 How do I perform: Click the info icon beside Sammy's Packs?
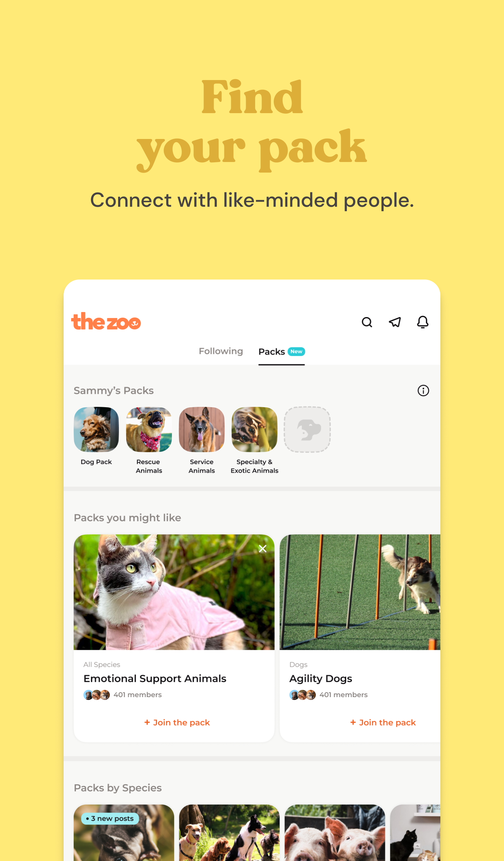click(423, 390)
